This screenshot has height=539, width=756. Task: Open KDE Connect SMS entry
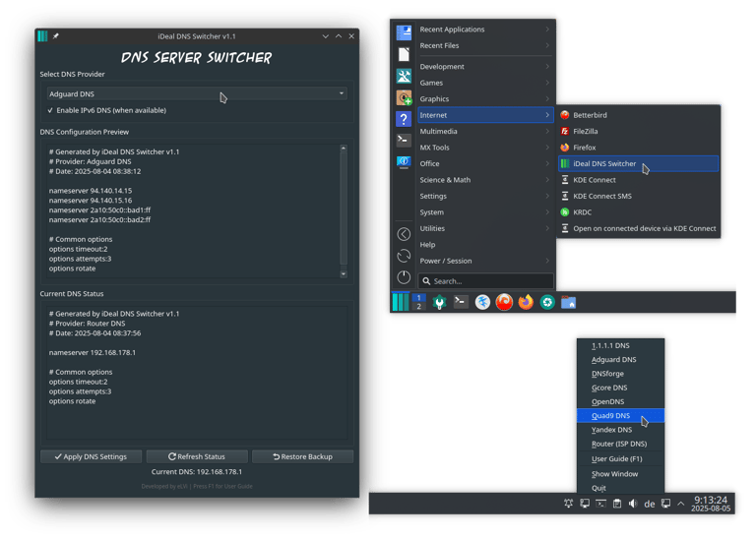[x=638, y=196]
